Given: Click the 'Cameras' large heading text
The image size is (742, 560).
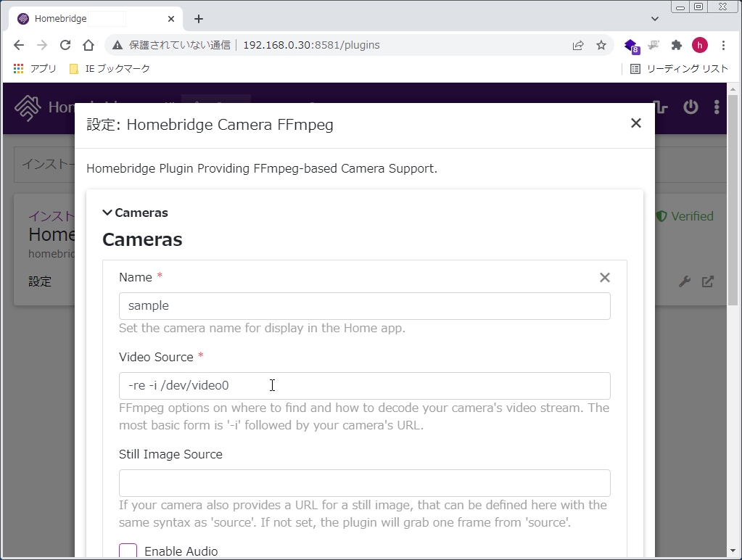Looking at the screenshot, I should (142, 239).
